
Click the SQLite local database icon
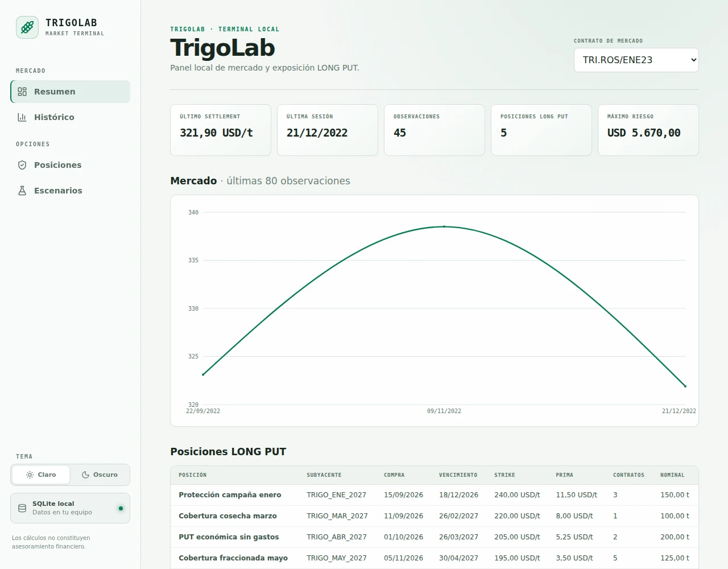coord(22,508)
